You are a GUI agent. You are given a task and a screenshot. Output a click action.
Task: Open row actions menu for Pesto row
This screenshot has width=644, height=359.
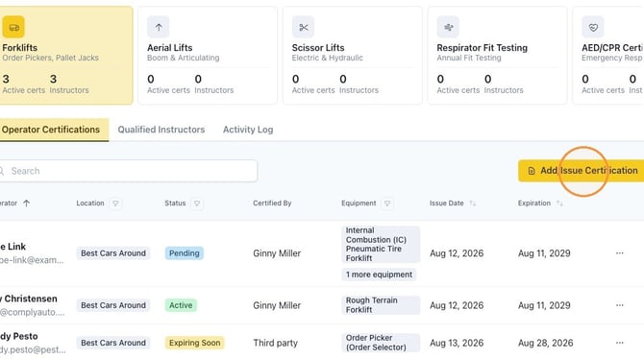(620, 343)
